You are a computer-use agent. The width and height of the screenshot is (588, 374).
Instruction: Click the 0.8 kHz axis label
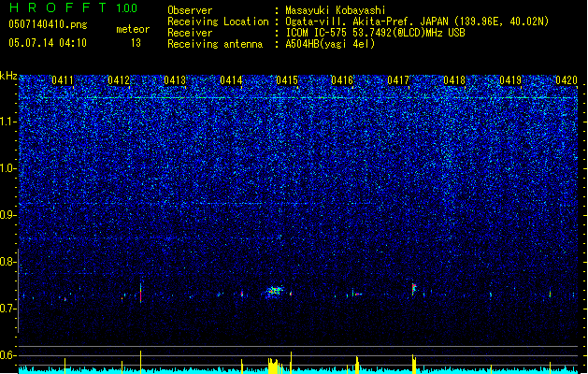[7, 262]
